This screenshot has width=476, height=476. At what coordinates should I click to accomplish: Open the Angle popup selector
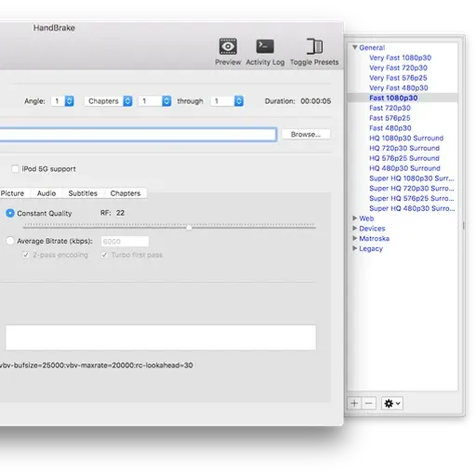coord(62,101)
